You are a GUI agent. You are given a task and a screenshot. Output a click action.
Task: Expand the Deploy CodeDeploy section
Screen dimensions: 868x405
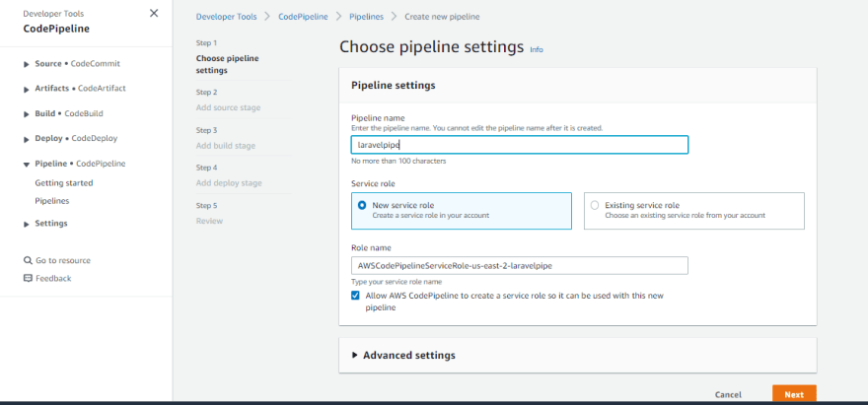26,139
